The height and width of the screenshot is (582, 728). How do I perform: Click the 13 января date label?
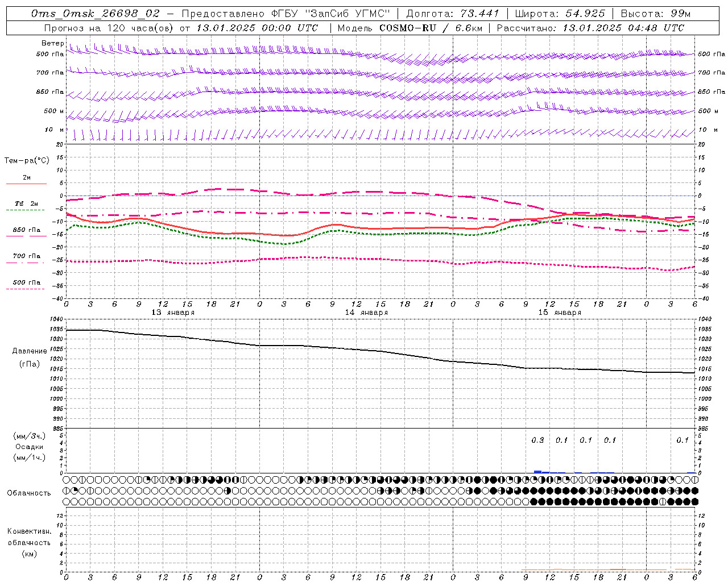pyautogui.click(x=173, y=313)
